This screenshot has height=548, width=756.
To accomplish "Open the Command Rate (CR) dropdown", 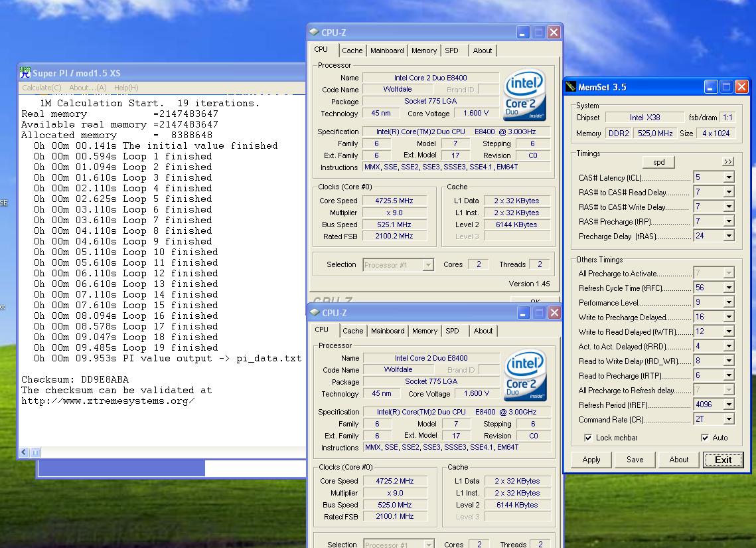I will click(729, 419).
